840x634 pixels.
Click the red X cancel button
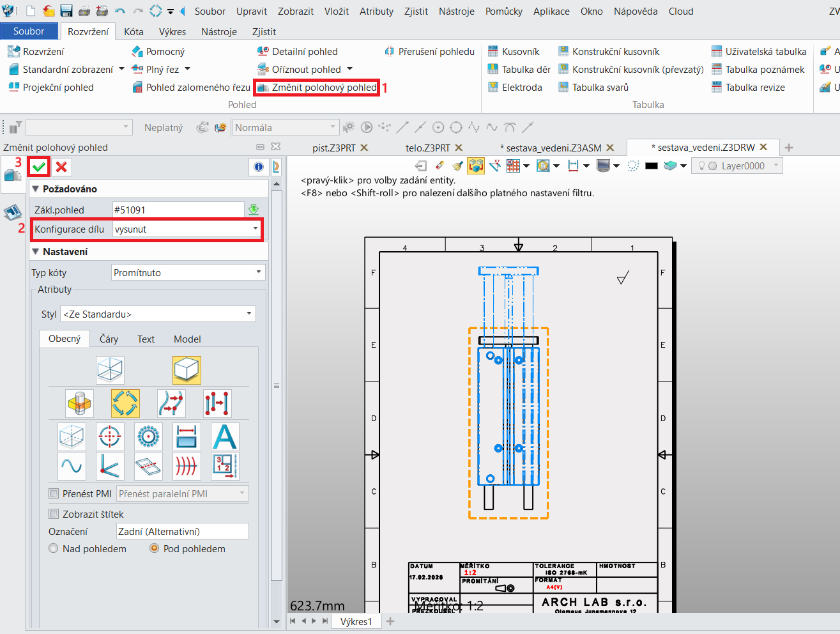(61, 167)
